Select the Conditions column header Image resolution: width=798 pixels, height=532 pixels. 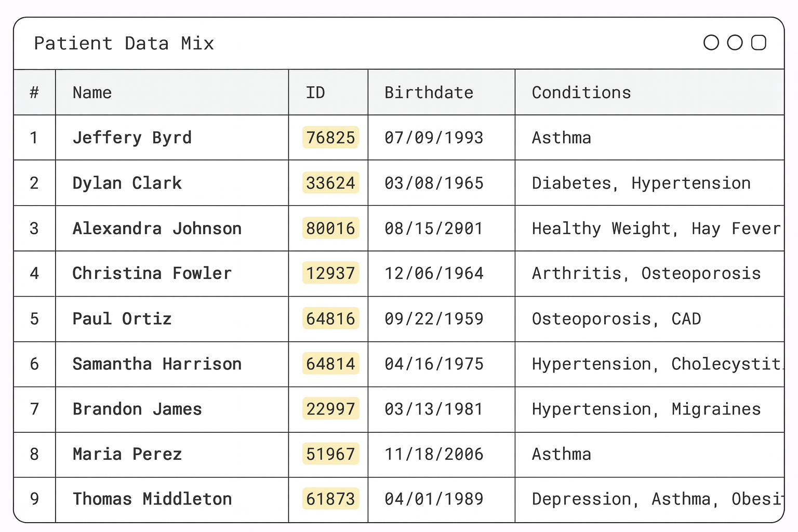pos(581,92)
